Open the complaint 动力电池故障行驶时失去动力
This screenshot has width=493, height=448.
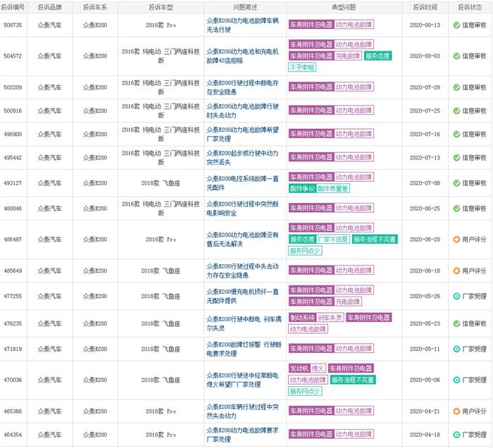pyautogui.click(x=242, y=111)
